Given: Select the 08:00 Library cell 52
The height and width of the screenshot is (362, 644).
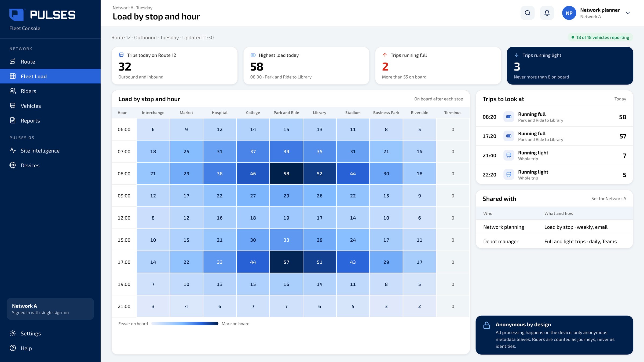Looking at the screenshot, I should (x=320, y=174).
